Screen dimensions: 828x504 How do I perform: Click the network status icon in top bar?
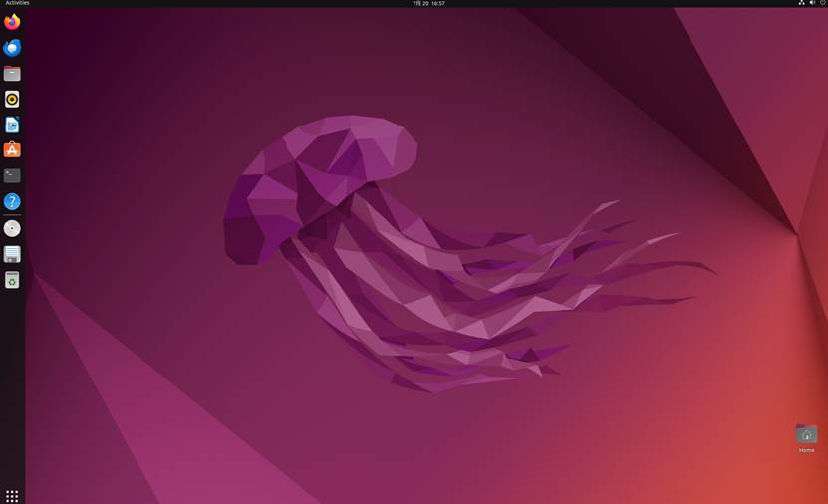[801, 3]
